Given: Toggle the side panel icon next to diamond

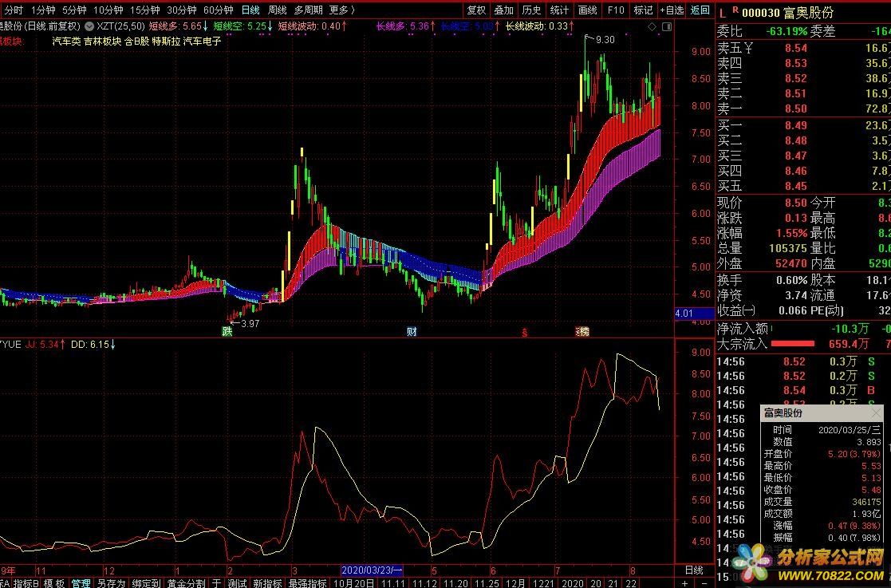Looking at the screenshot, I should pyautogui.click(x=667, y=26).
